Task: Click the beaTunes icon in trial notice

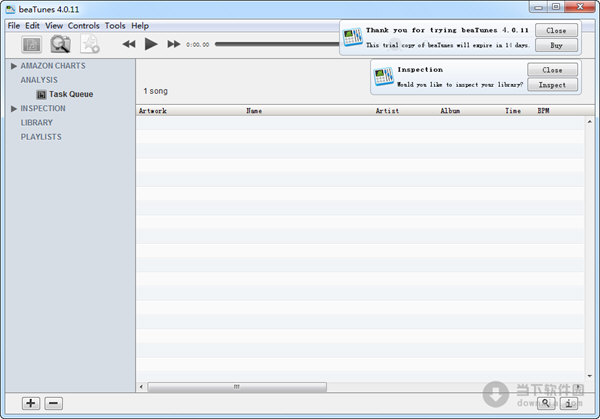Action: click(x=352, y=37)
